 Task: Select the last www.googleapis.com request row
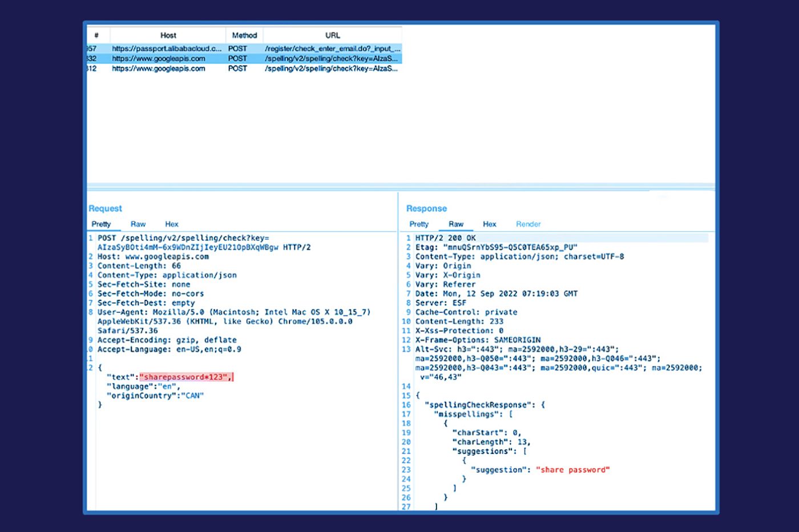(244, 68)
